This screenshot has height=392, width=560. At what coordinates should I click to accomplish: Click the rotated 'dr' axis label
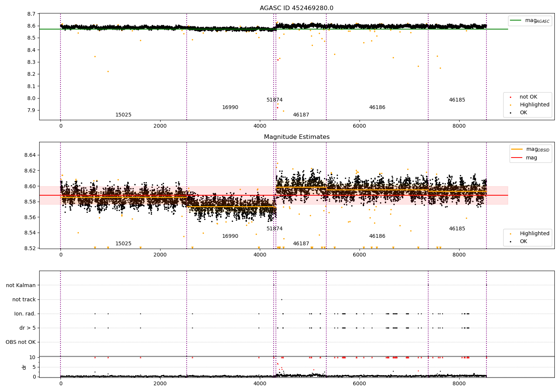click(x=24, y=367)
